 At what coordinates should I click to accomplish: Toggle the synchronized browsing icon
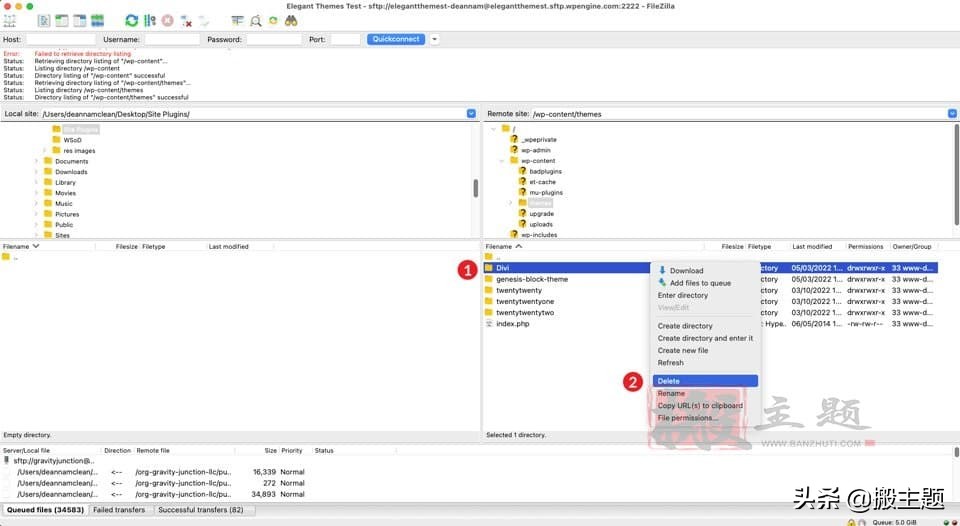pos(273,20)
